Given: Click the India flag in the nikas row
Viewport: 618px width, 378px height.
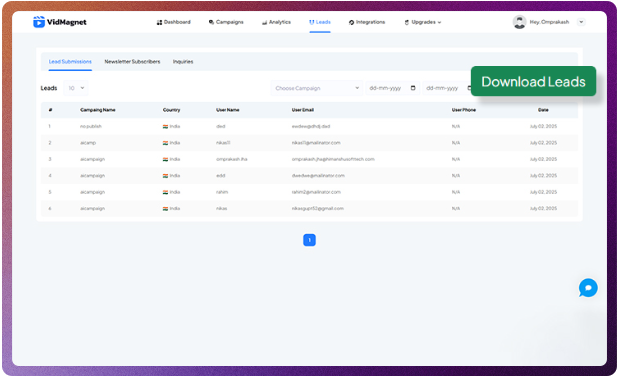Looking at the screenshot, I should (166, 209).
